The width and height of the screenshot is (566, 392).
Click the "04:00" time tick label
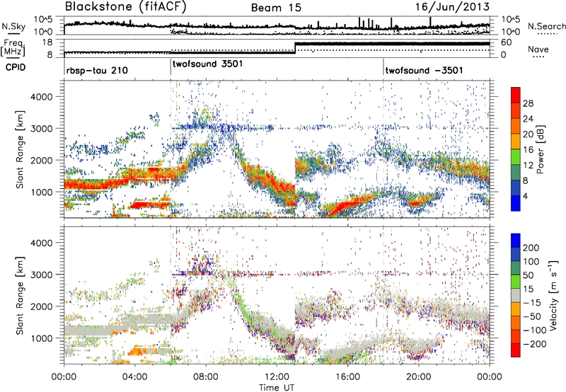[134, 377]
